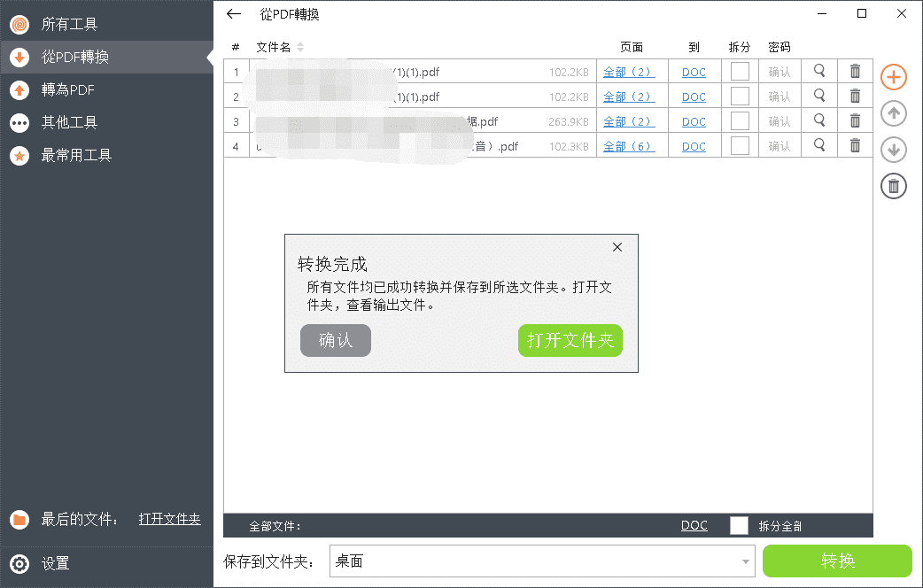This screenshot has height=588, width=923.
Task: Click the 密码 column header
Action: [779, 47]
